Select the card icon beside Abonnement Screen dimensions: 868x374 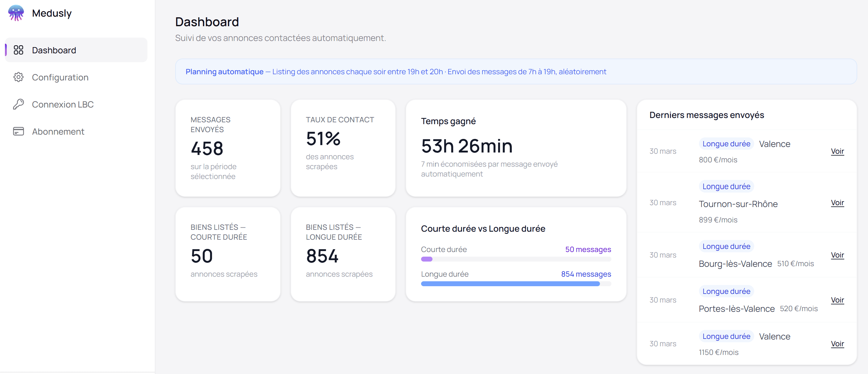click(x=19, y=131)
